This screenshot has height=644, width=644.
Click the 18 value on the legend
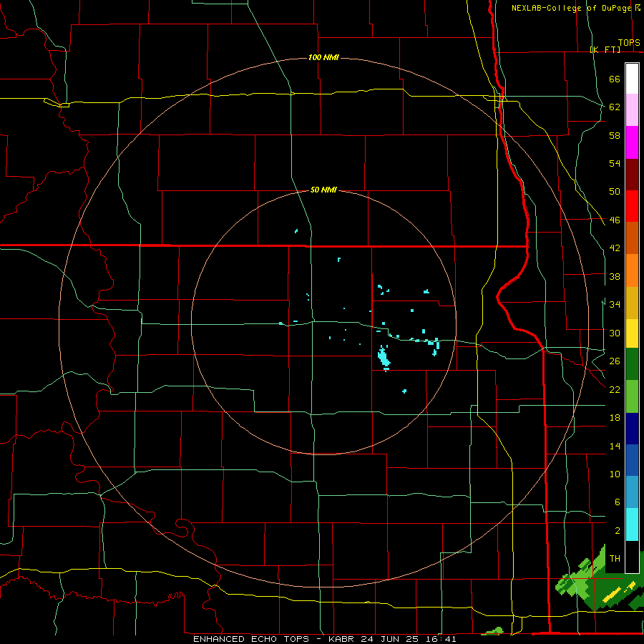point(615,418)
